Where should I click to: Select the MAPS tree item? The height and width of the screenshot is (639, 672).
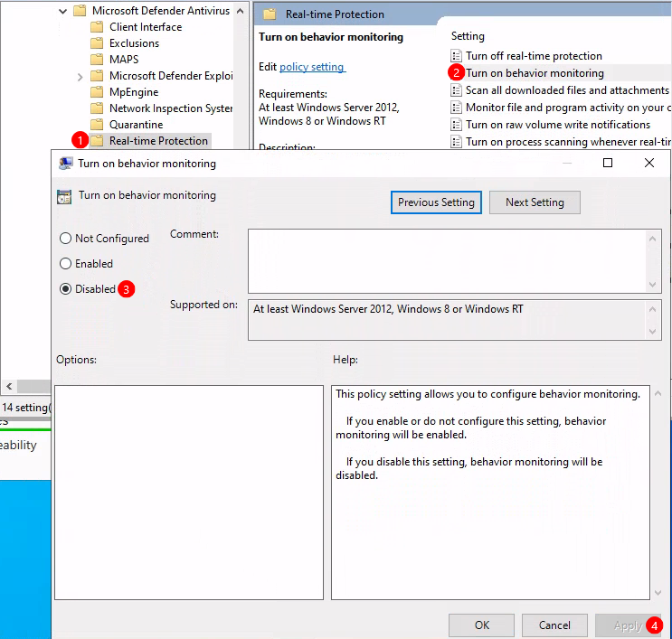coord(124,60)
